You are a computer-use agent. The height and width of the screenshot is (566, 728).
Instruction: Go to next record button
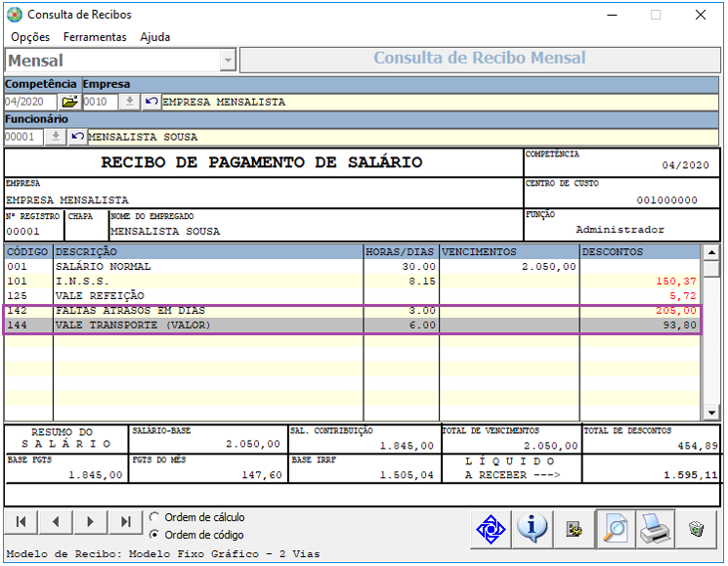[91, 522]
